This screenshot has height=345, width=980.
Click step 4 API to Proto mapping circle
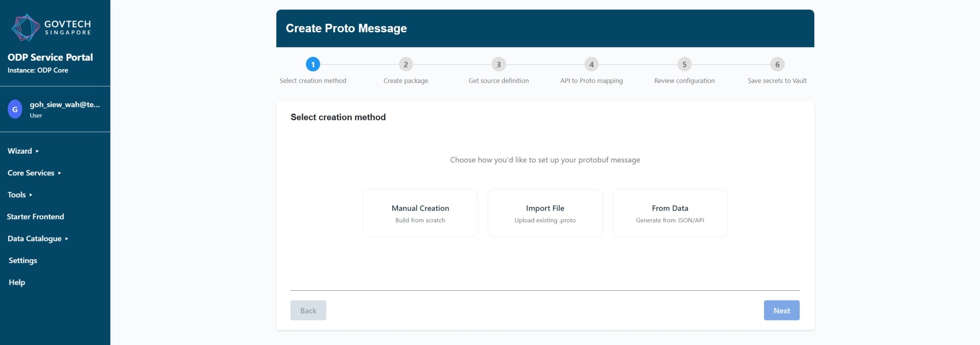click(591, 64)
